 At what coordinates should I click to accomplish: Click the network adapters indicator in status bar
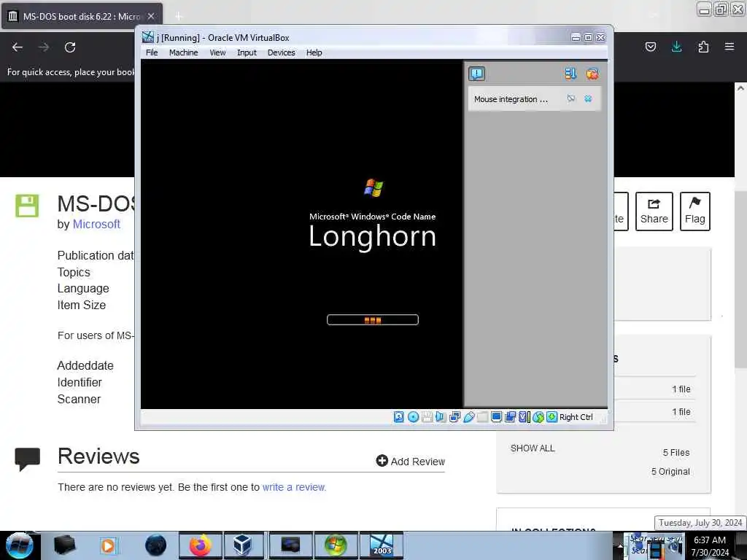click(x=454, y=416)
